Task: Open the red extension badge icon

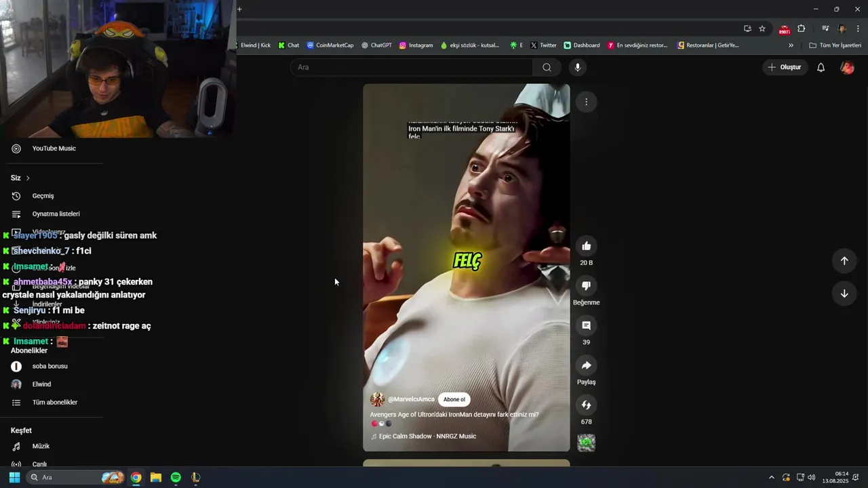Action: pyautogui.click(x=785, y=29)
